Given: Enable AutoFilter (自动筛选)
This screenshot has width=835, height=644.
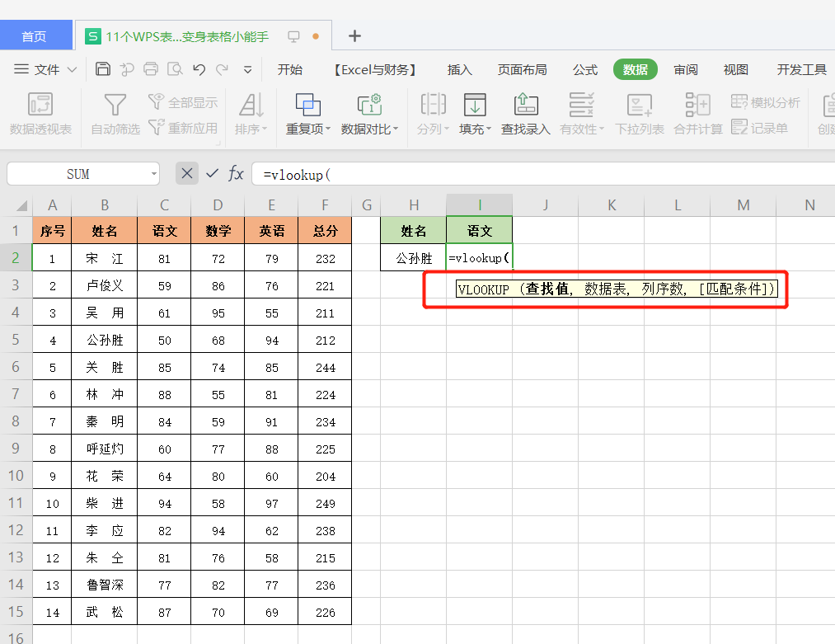Looking at the screenshot, I should (x=115, y=114).
